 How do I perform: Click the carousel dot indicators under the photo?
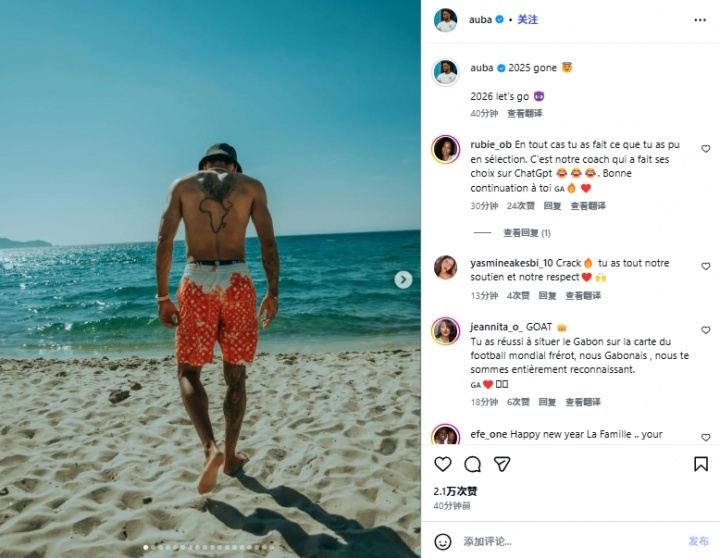point(210,548)
